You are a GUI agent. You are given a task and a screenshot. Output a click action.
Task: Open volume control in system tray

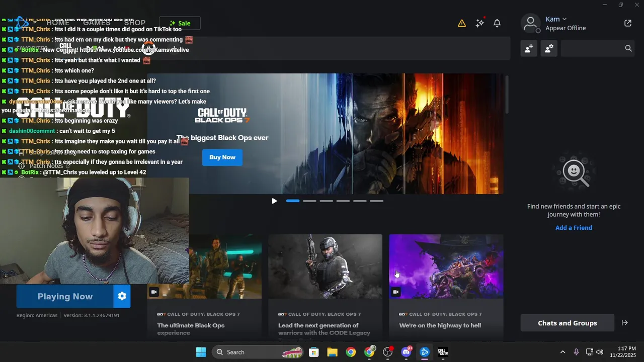(x=599, y=352)
